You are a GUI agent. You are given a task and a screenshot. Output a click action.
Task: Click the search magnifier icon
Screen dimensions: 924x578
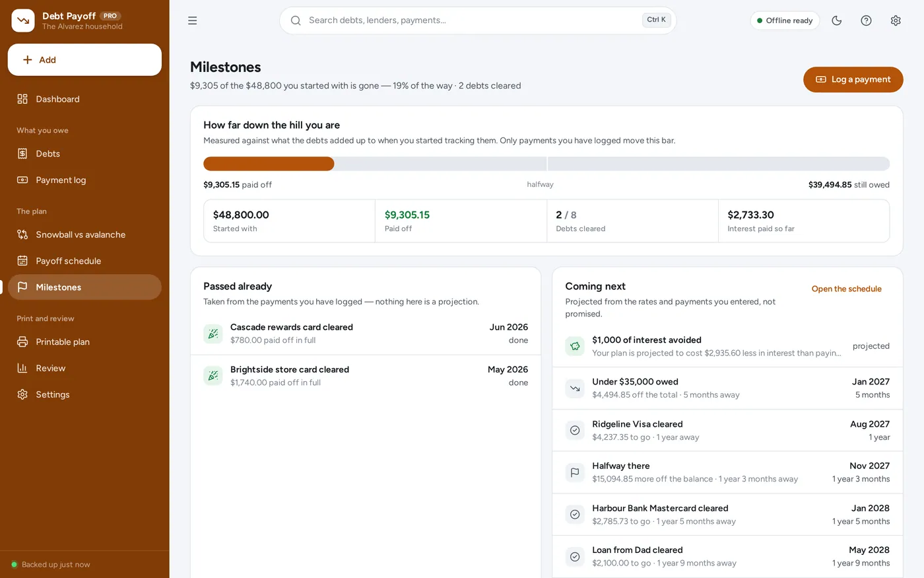point(296,20)
